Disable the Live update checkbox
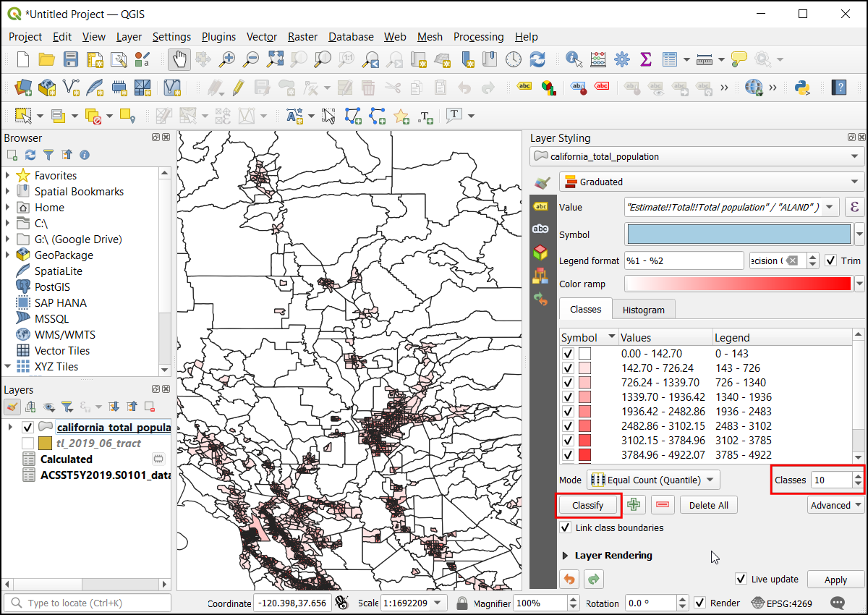Image resolution: width=868 pixels, height=615 pixels. 741,579
